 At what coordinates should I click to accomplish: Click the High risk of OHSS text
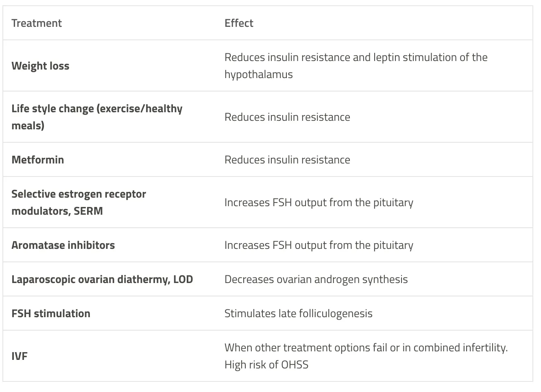pos(266,365)
